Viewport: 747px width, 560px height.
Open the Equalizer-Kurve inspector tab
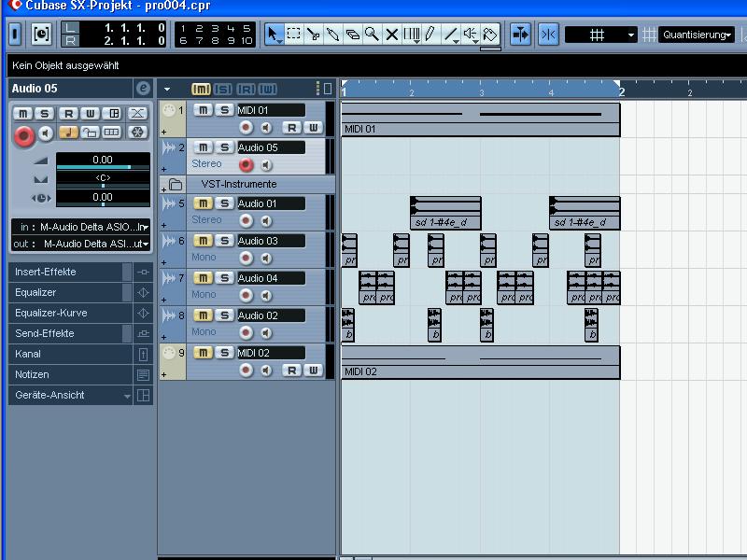(x=70, y=313)
